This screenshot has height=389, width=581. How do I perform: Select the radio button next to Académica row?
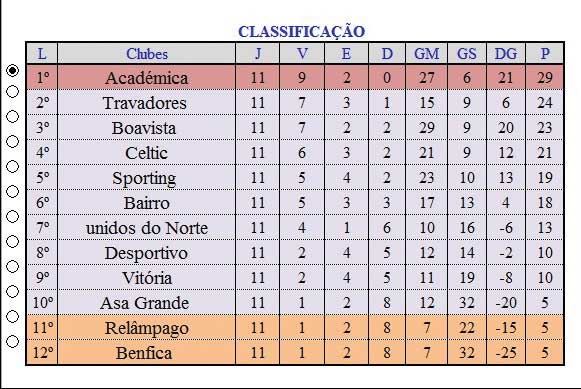tap(13, 70)
